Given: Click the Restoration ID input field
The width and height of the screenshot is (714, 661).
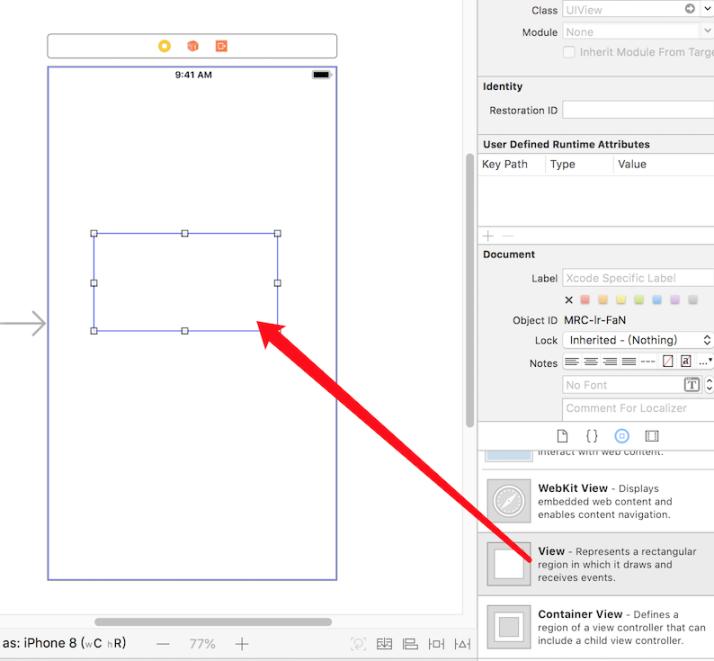Looking at the screenshot, I should coord(638,110).
